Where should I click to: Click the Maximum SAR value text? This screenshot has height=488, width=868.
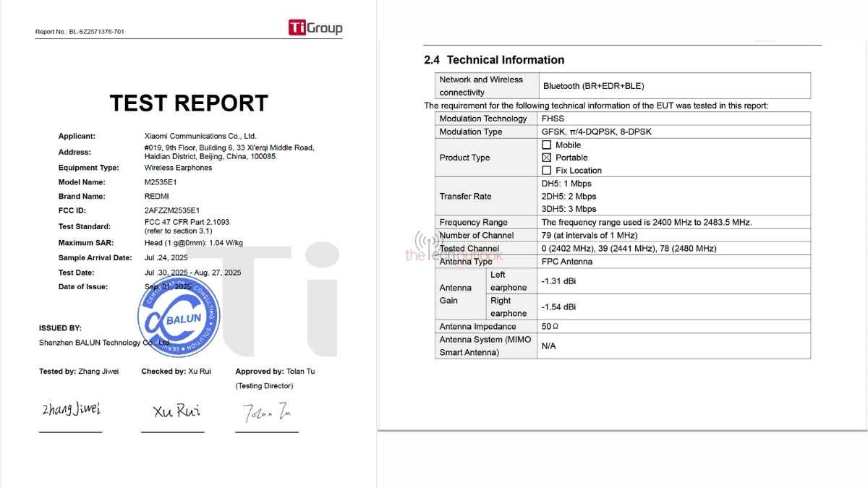pos(193,243)
